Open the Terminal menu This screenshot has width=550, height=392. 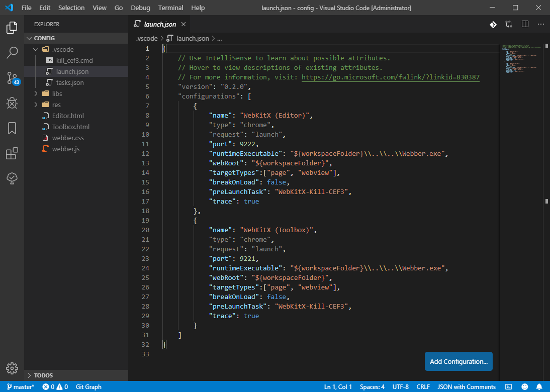[170, 8]
